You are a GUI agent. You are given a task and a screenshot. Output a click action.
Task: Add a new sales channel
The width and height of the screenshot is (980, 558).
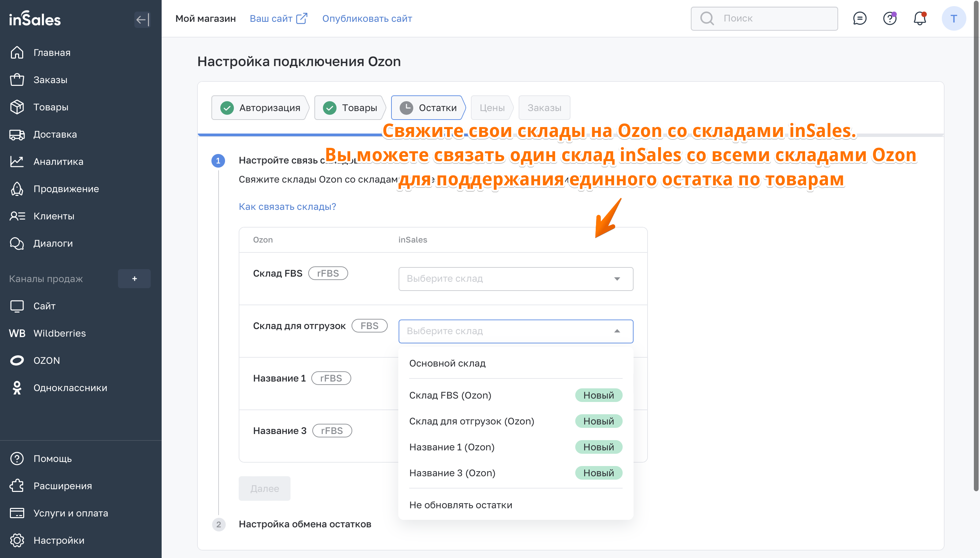134,279
